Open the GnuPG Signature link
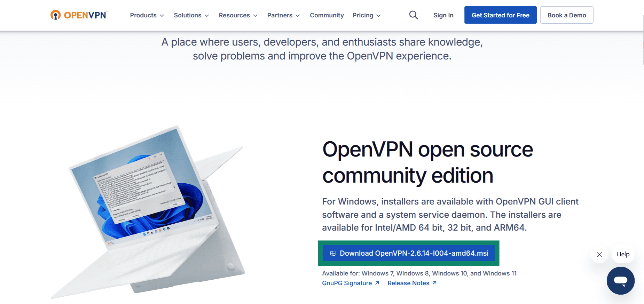644x304 pixels. click(351, 283)
